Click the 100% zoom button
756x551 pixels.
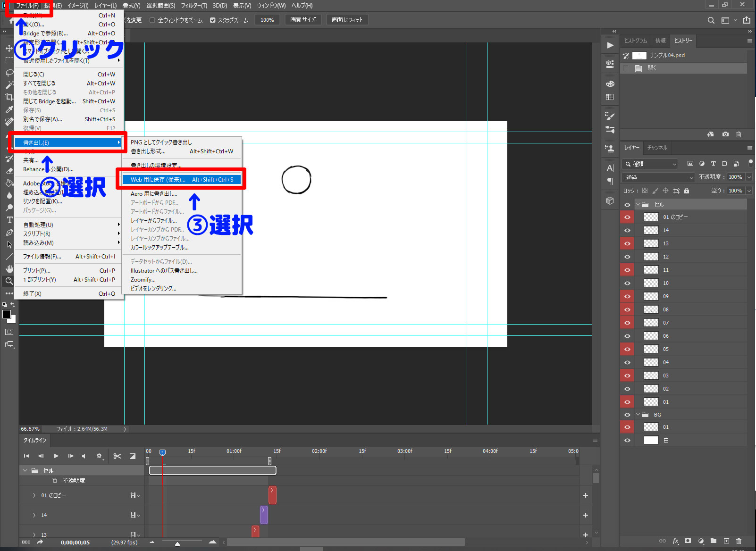pos(267,20)
